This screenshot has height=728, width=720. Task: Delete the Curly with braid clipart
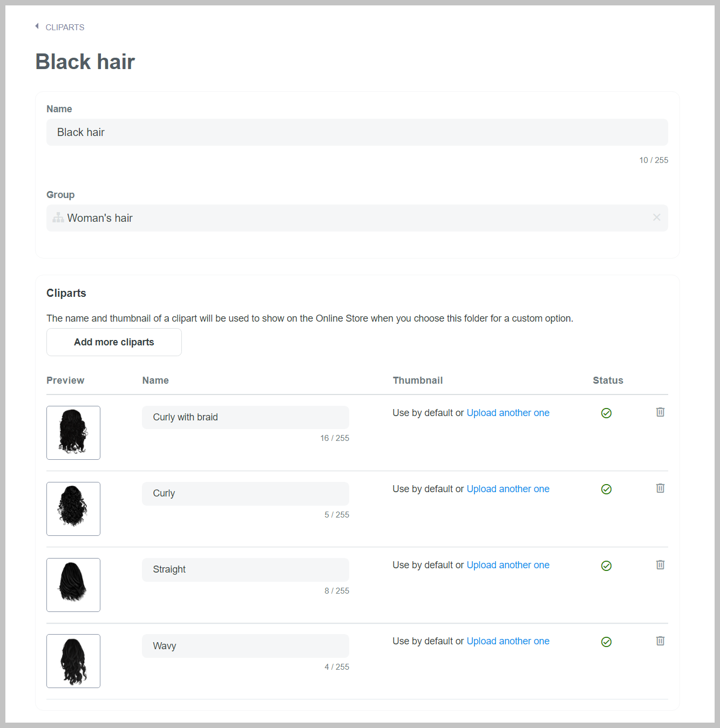(x=660, y=412)
